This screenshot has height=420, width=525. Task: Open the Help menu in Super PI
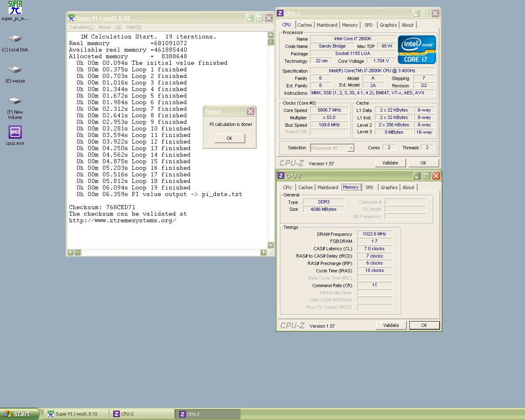point(133,27)
